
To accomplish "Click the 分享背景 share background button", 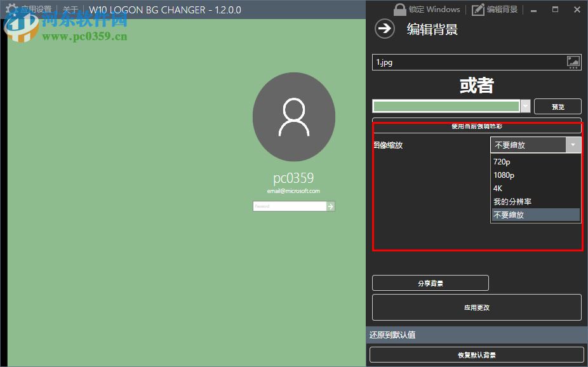I will pos(430,283).
